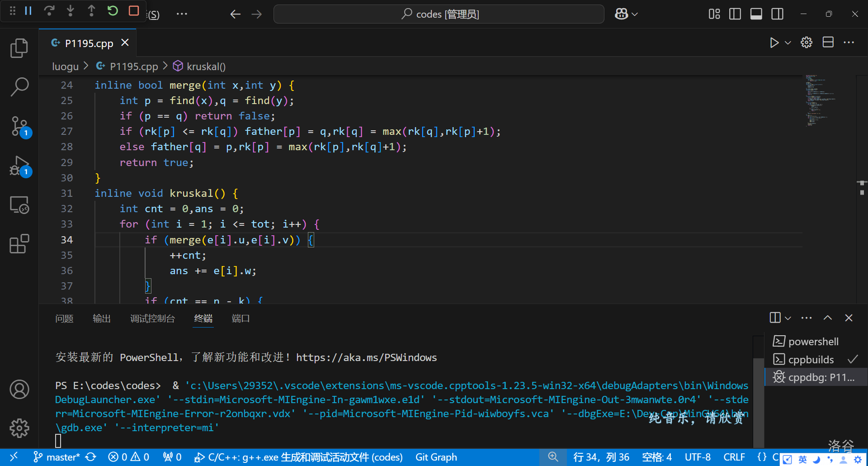The image size is (868, 466).
Task: Click the debug Step Over icon
Action: pyautogui.click(x=49, y=11)
